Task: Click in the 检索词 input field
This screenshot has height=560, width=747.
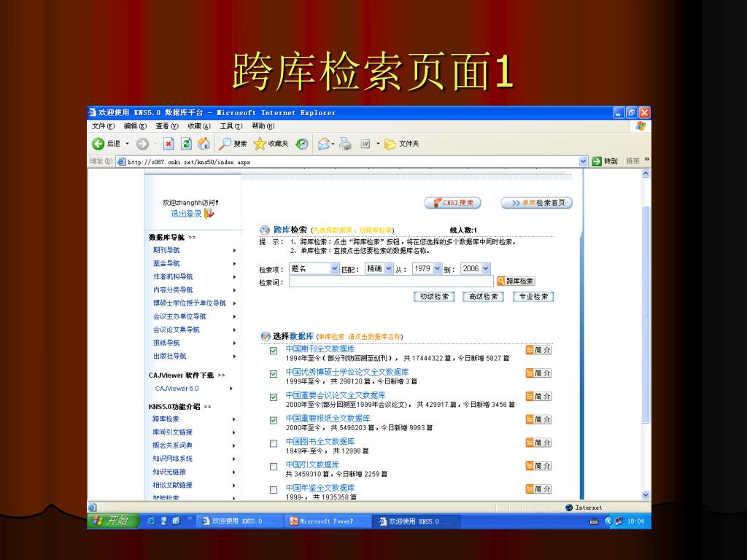Action: [391, 281]
